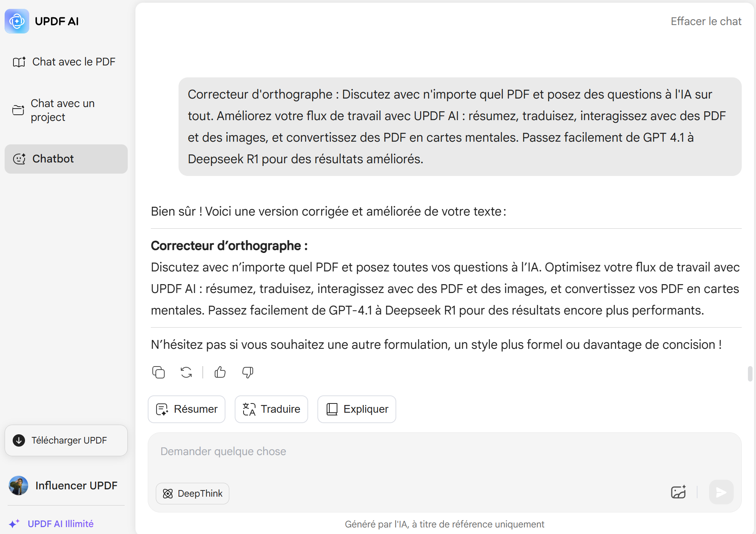Click Télécharger UPDF download button
The height and width of the screenshot is (534, 756).
coord(66,440)
